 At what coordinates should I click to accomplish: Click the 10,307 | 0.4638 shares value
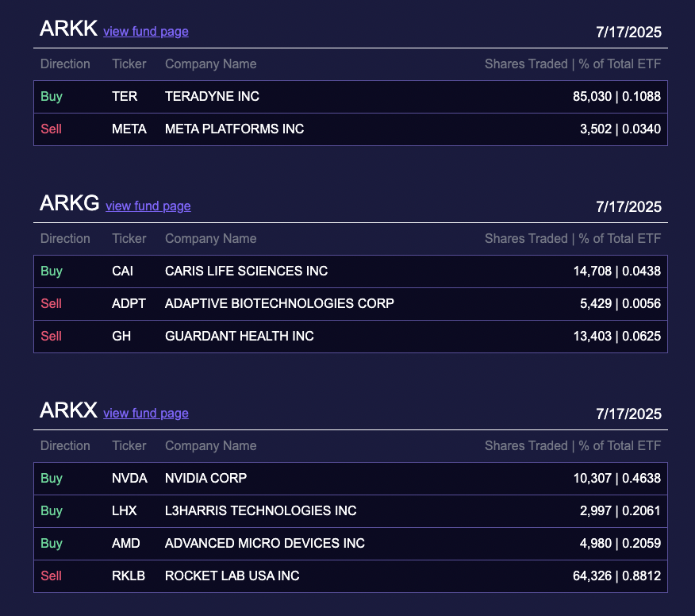(617, 478)
